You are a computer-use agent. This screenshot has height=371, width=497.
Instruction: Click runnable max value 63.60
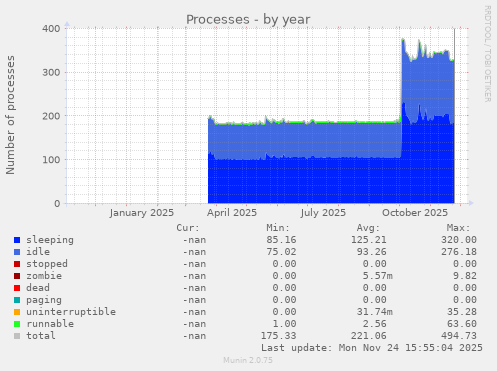click(462, 324)
